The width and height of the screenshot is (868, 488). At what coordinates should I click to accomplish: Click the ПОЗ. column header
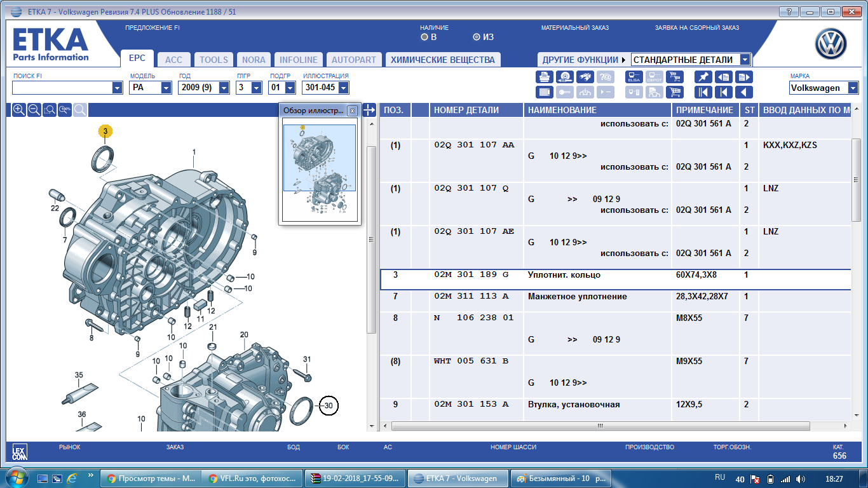395,110
